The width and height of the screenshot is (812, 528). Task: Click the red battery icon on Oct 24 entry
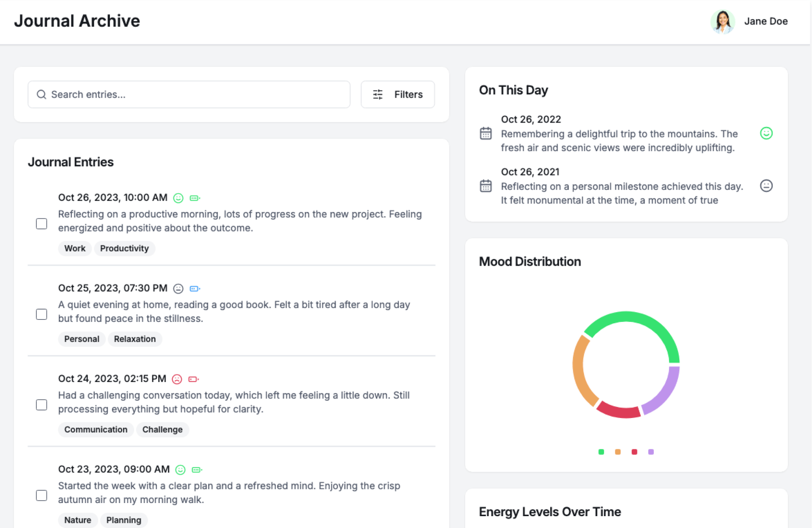[x=193, y=379]
